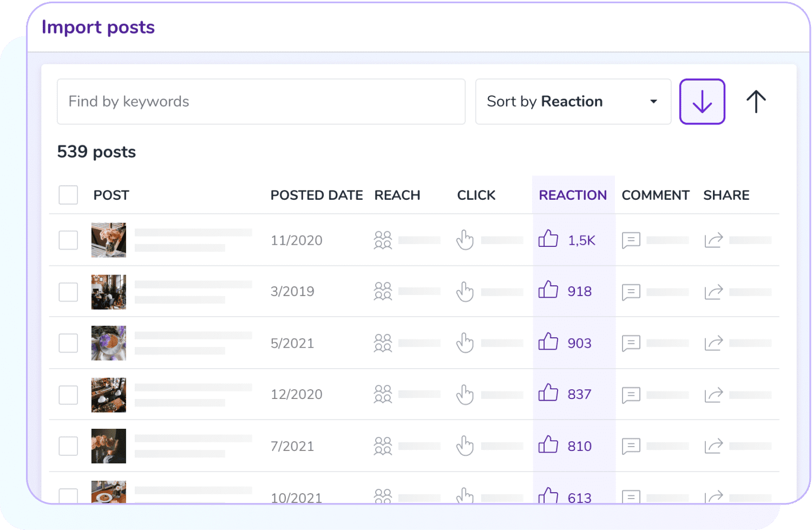
Task: Click reach people icon in 12/2020 row
Action: [x=383, y=394]
